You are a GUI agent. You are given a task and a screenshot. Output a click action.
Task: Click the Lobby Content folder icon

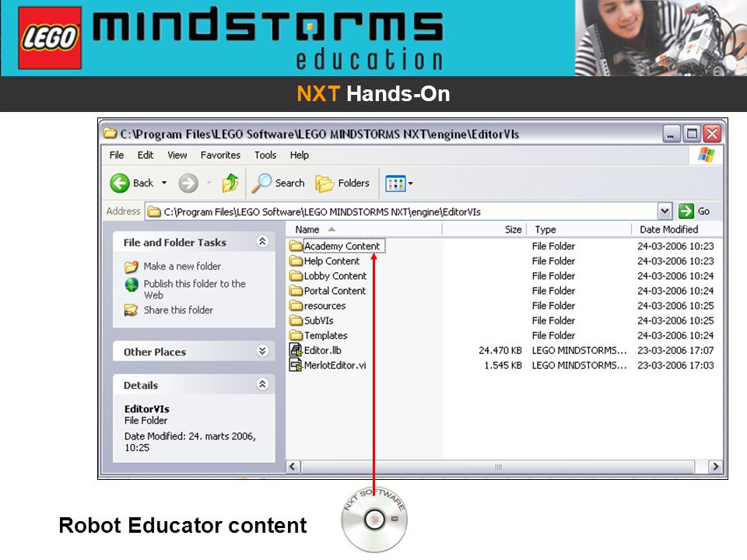click(296, 275)
